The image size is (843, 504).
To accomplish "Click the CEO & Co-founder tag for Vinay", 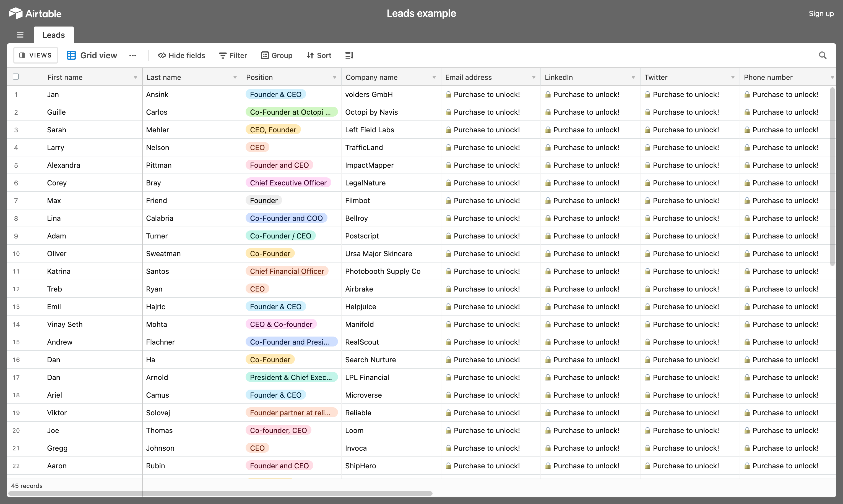I will tap(281, 324).
